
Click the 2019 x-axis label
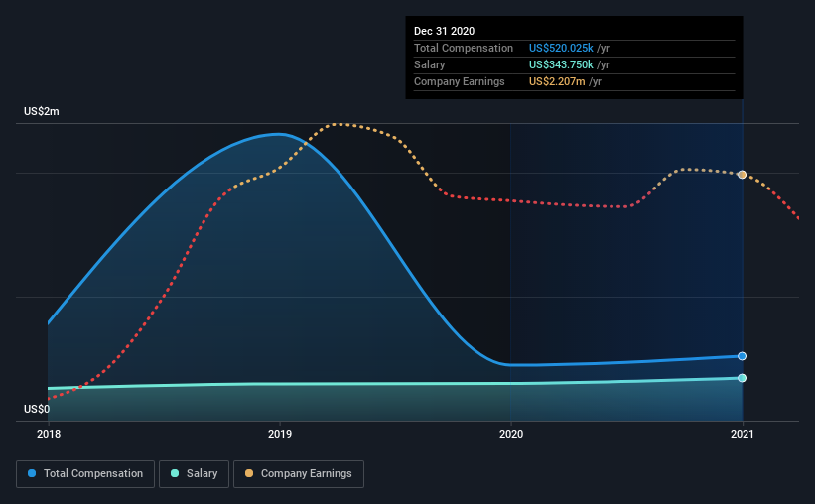click(x=280, y=434)
